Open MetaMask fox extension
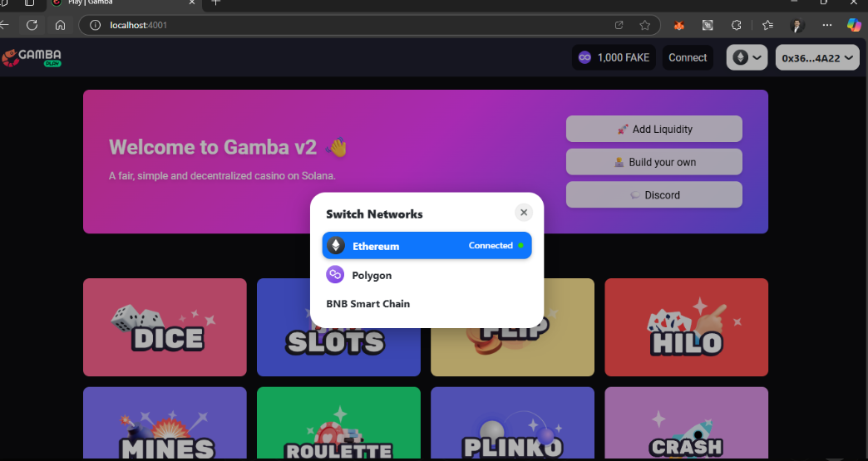This screenshot has height=461, width=868. click(x=678, y=25)
